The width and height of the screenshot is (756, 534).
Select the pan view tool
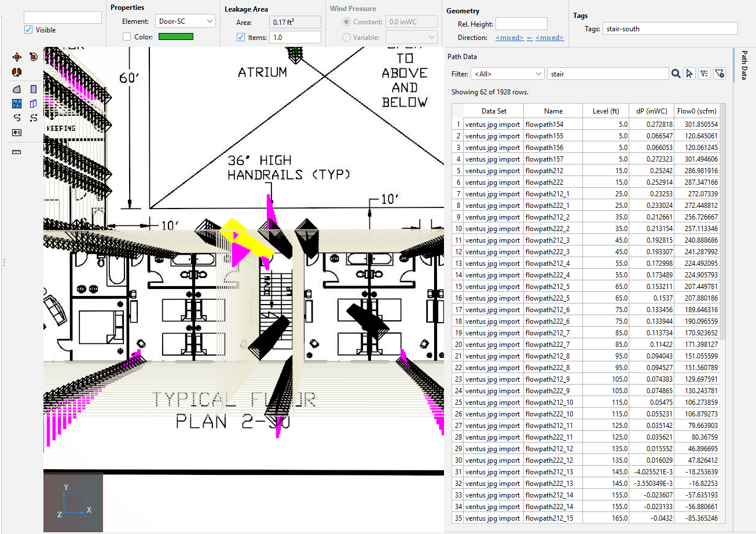(17, 57)
